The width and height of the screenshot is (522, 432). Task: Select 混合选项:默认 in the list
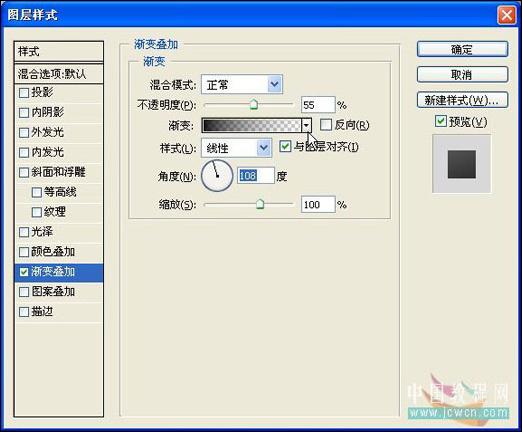point(59,74)
